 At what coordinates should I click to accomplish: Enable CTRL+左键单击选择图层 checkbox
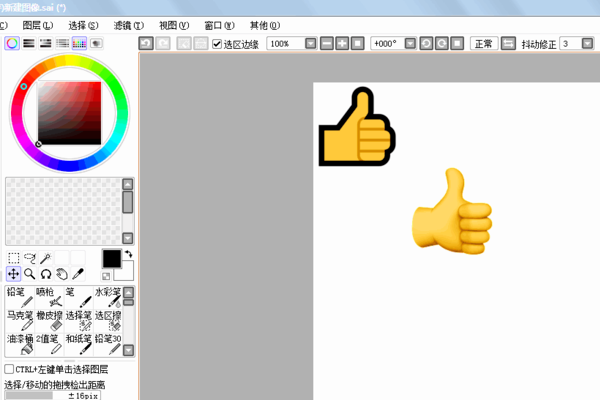point(10,369)
